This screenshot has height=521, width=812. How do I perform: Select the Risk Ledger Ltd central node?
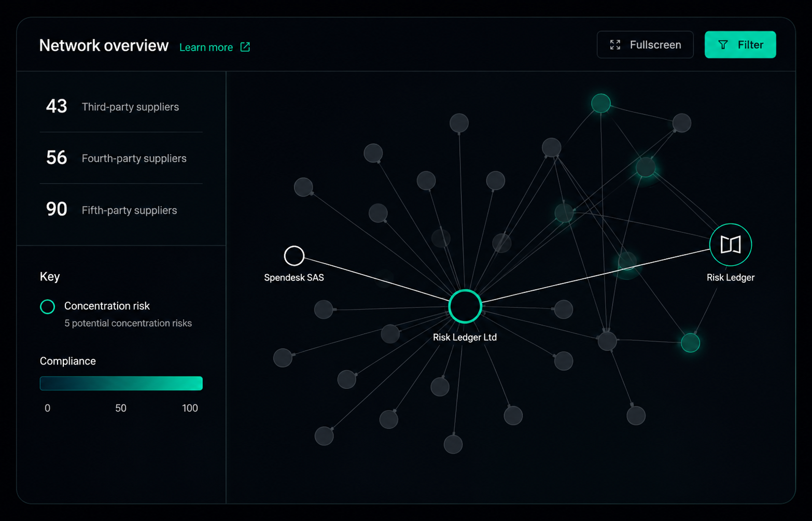coord(465,306)
